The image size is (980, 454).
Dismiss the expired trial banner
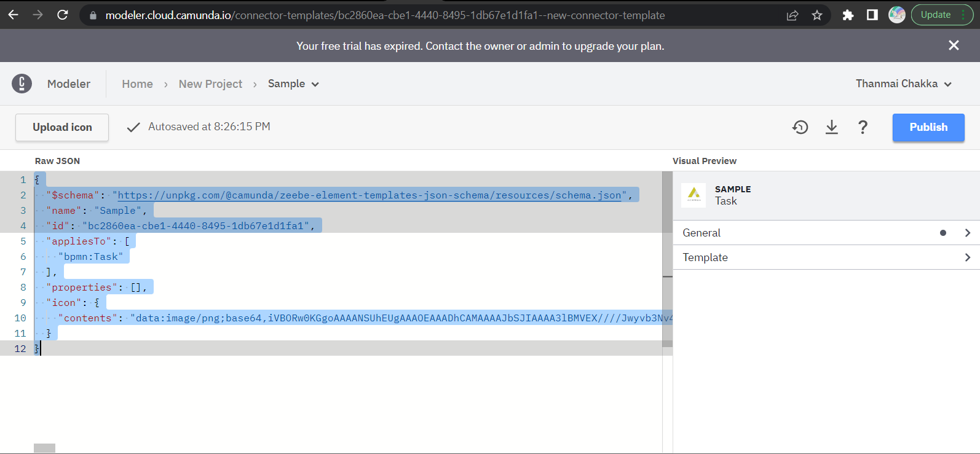[x=954, y=45]
